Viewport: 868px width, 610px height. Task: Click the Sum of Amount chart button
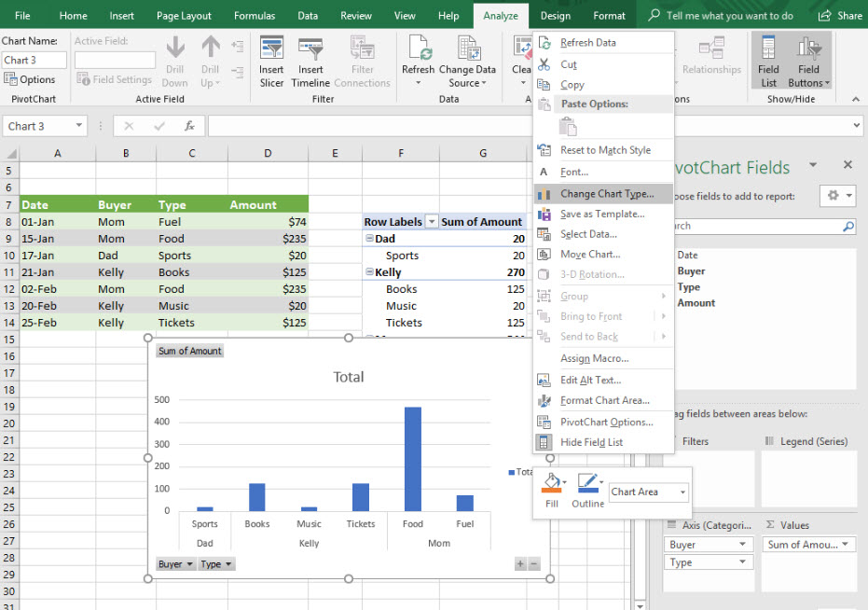(x=190, y=351)
